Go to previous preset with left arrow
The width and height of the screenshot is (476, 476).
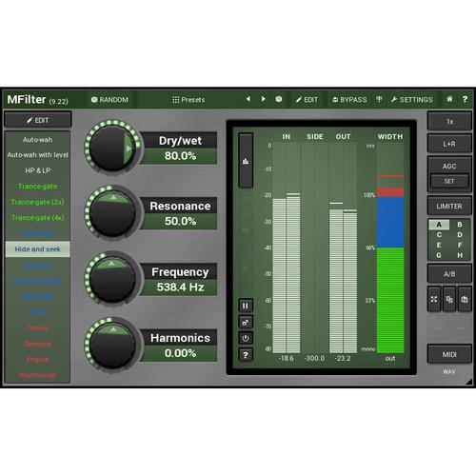pos(248,99)
